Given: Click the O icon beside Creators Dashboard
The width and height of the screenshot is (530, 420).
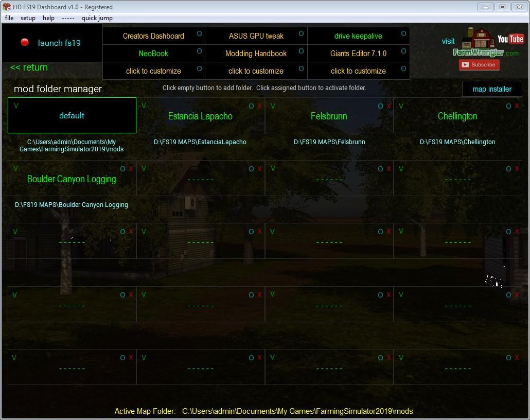Looking at the screenshot, I should tap(199, 34).
